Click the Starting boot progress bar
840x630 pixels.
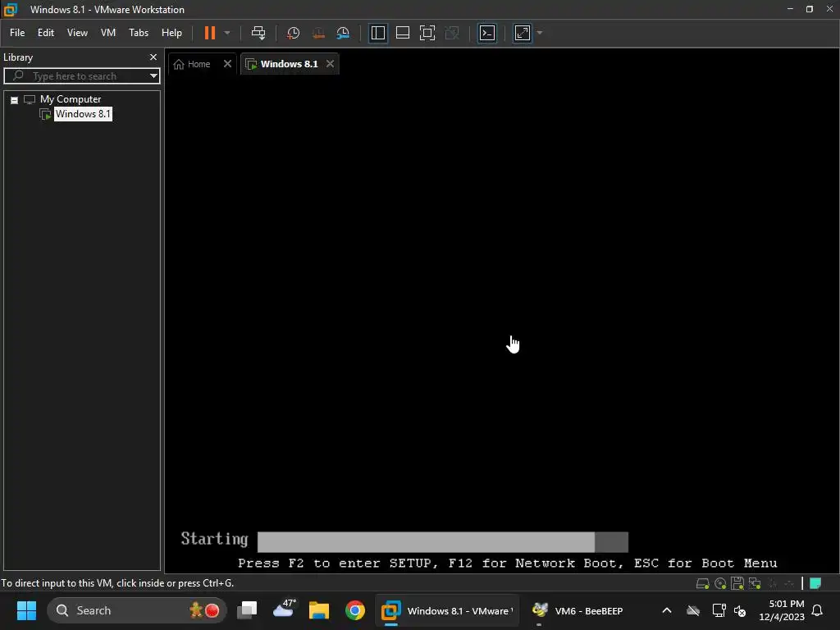(x=442, y=541)
